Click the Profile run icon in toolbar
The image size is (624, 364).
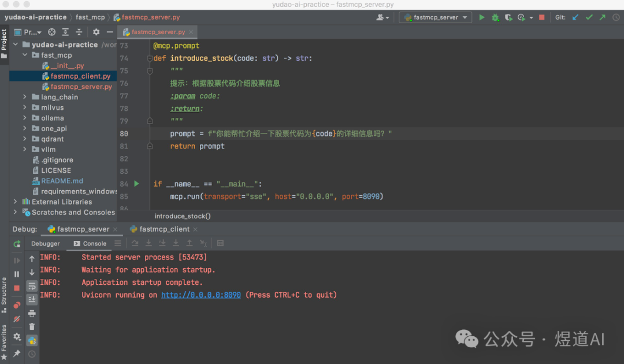[521, 17]
